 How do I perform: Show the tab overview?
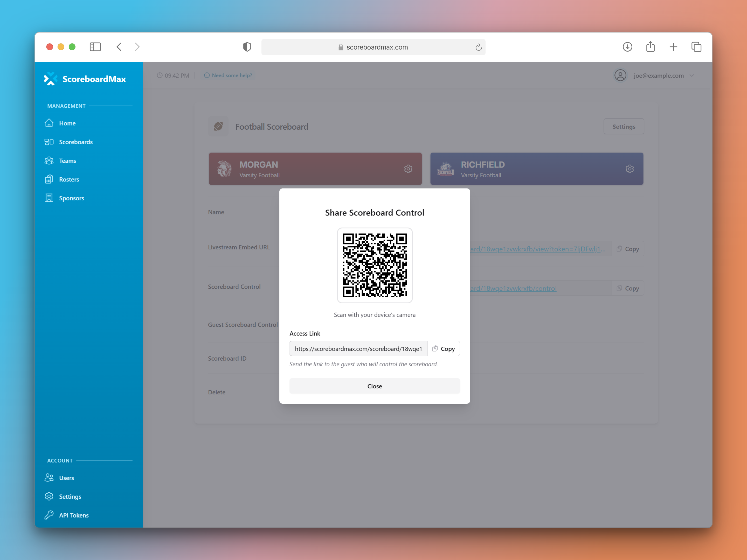pos(696,47)
